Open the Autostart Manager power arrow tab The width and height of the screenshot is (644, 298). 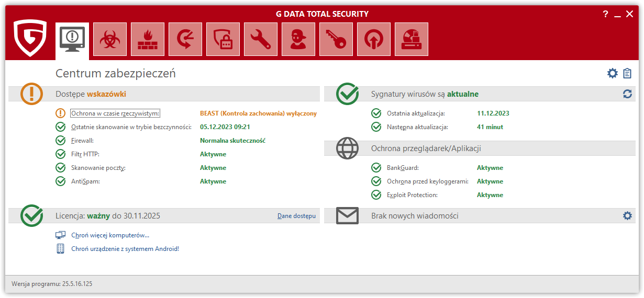tap(374, 39)
